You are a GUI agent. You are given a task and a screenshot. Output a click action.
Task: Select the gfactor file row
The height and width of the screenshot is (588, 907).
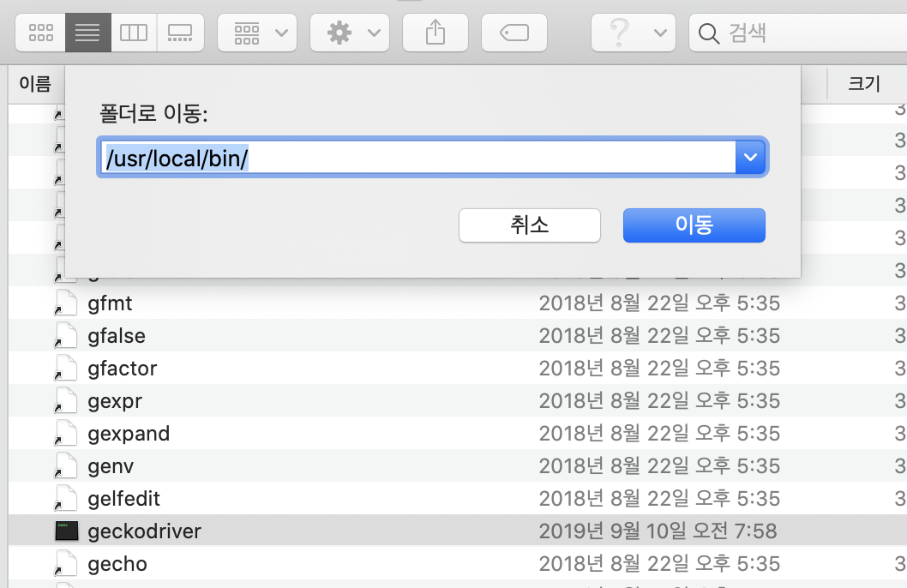click(458, 368)
